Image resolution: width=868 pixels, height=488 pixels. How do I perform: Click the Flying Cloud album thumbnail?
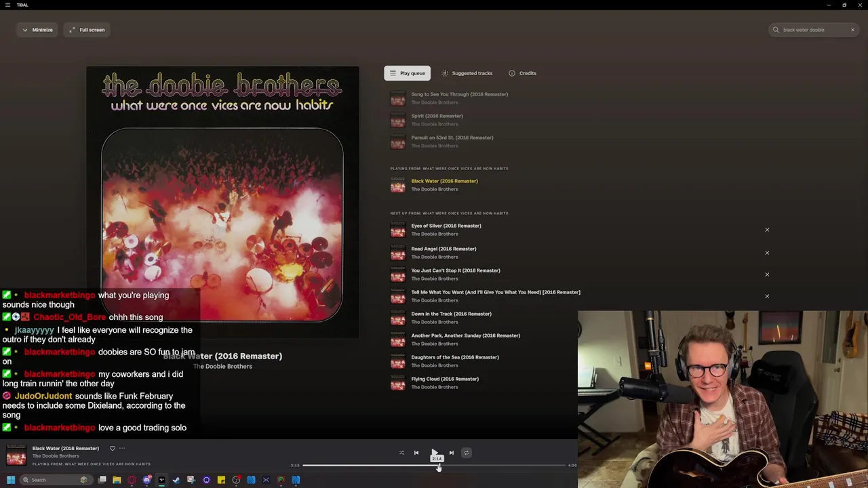click(x=398, y=383)
